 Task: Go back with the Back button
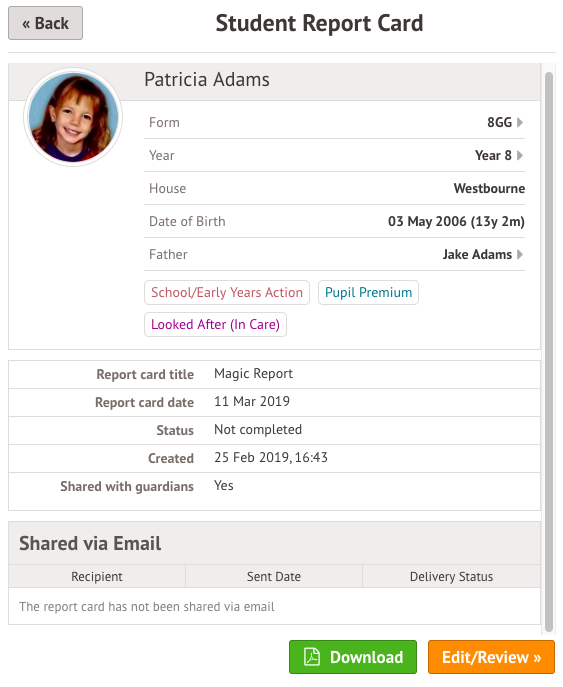46,23
